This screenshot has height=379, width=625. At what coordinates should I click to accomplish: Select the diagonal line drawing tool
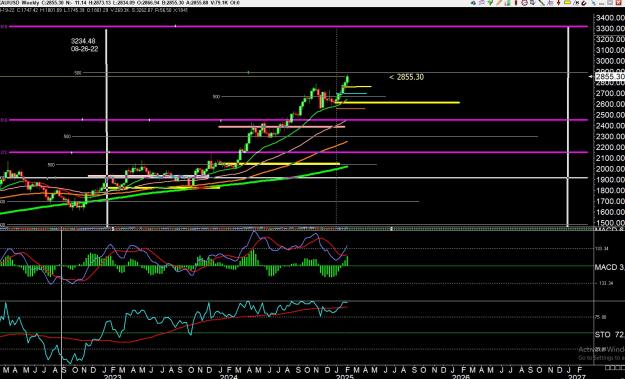pos(541,3)
